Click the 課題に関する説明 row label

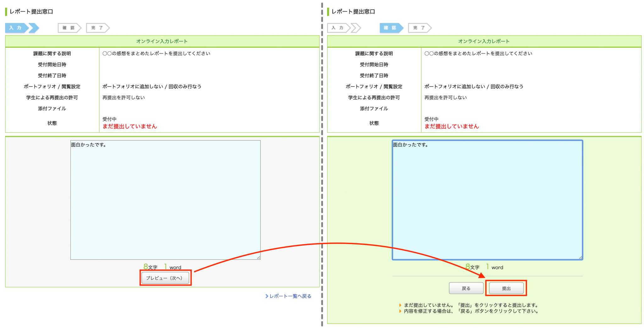[x=52, y=53]
